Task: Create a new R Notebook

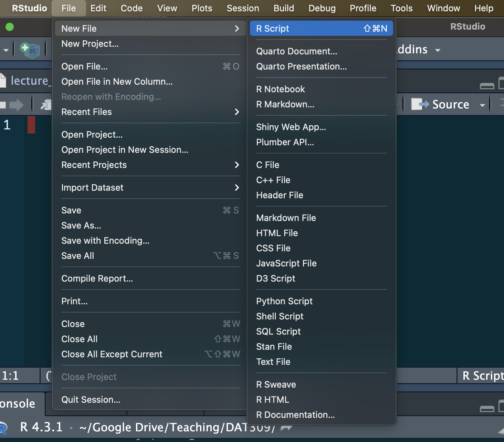Action: (x=322, y=89)
